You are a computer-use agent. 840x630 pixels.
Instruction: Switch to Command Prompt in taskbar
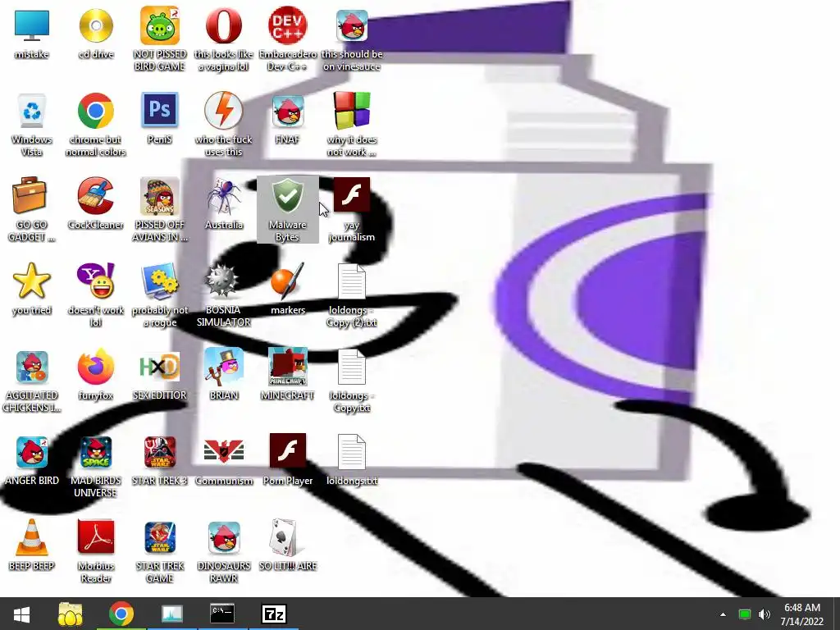pyautogui.click(x=222, y=614)
